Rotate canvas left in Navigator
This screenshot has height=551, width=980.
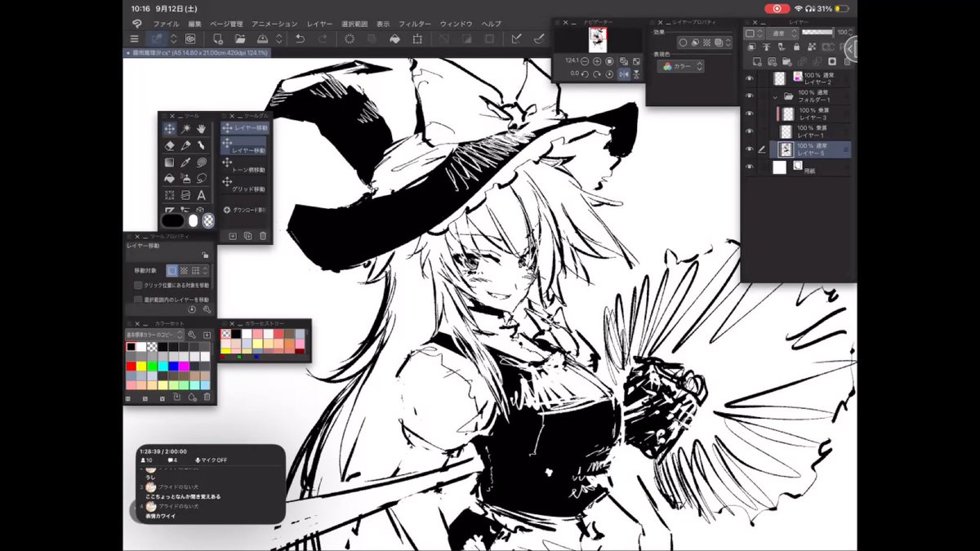coord(586,73)
